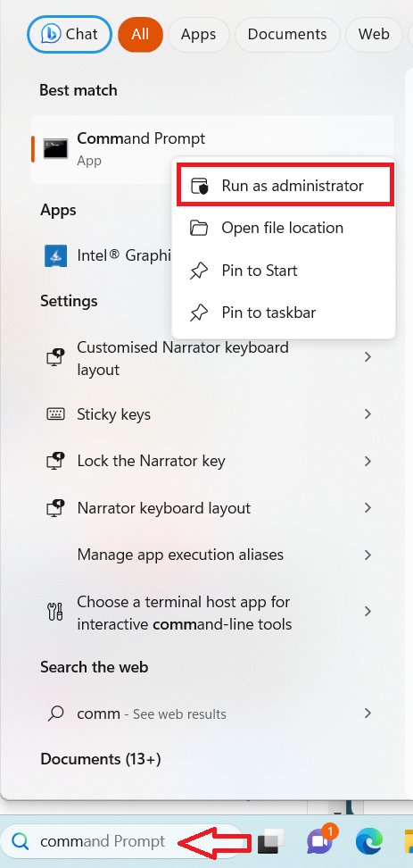Click the Sticky keys keyboard icon
Viewport: 413px width, 868px height.
tap(55, 414)
